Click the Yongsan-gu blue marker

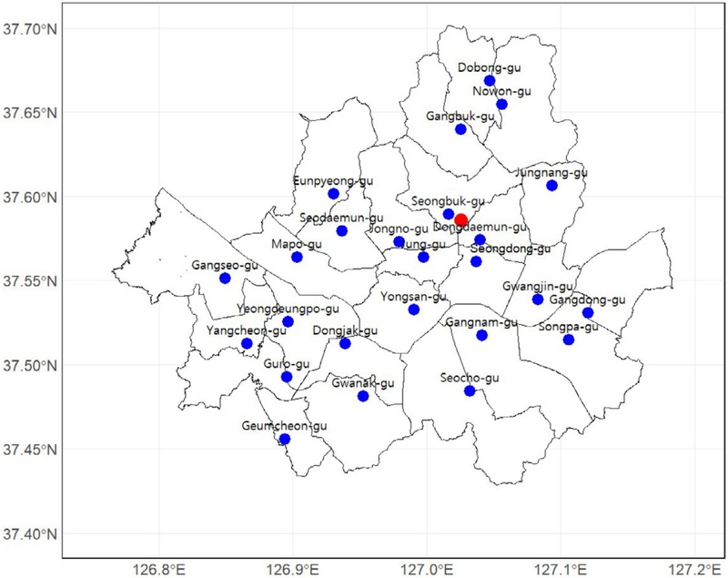point(414,309)
